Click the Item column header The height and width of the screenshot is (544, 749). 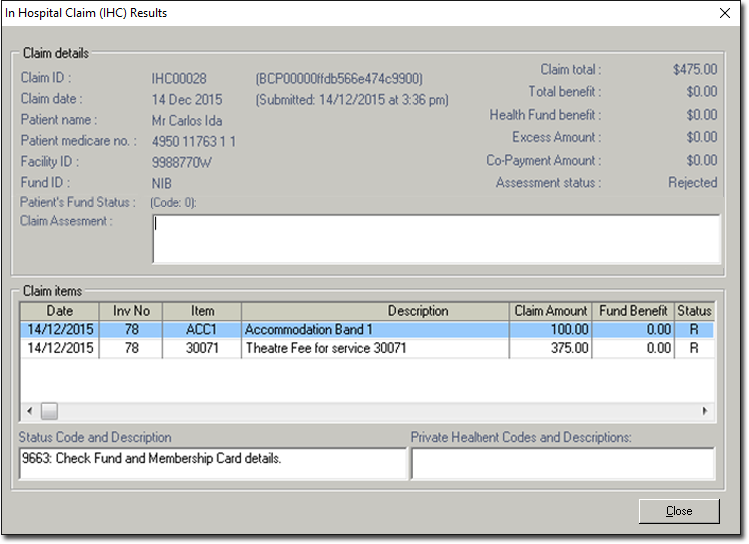[x=201, y=311]
